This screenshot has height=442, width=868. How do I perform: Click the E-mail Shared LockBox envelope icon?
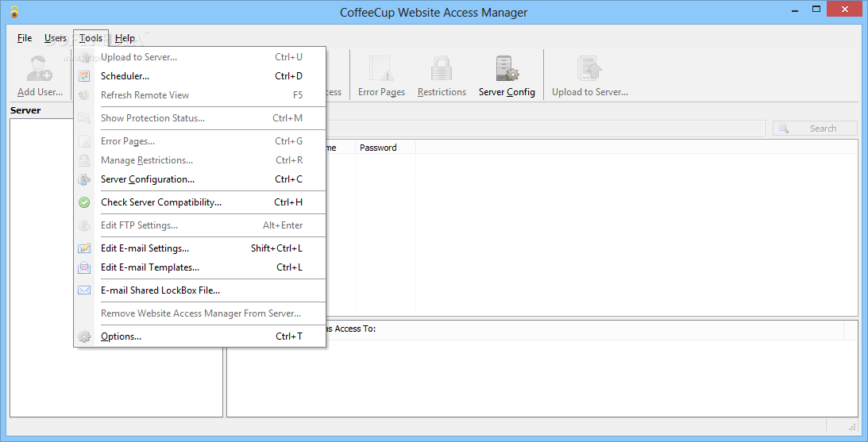click(x=84, y=290)
